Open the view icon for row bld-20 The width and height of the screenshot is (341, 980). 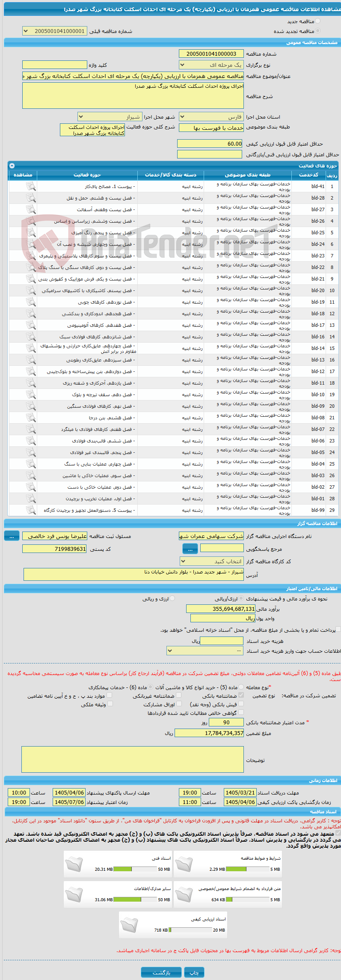(30, 290)
